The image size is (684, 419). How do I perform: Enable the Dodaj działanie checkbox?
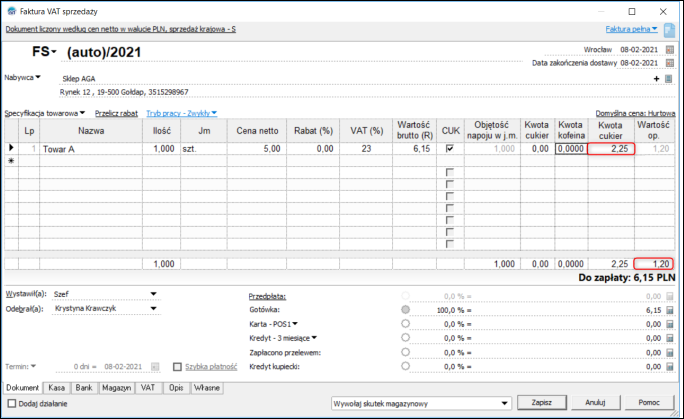click(12, 403)
